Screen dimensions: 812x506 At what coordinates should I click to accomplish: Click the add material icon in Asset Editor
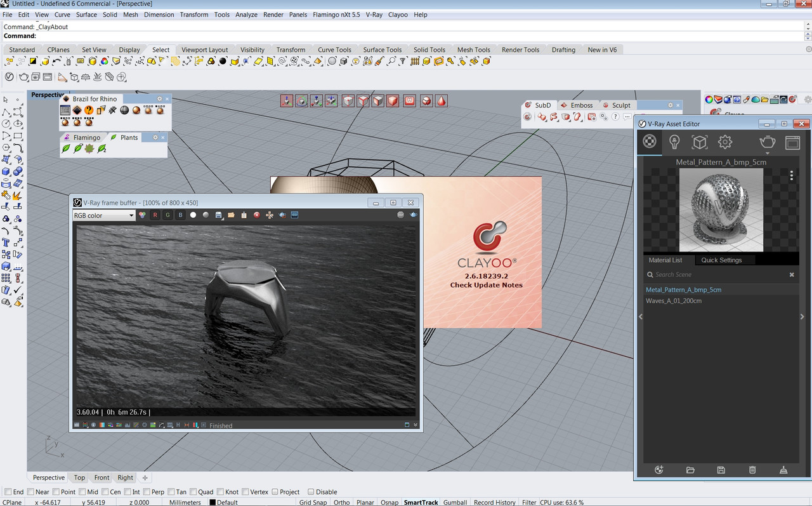point(659,470)
